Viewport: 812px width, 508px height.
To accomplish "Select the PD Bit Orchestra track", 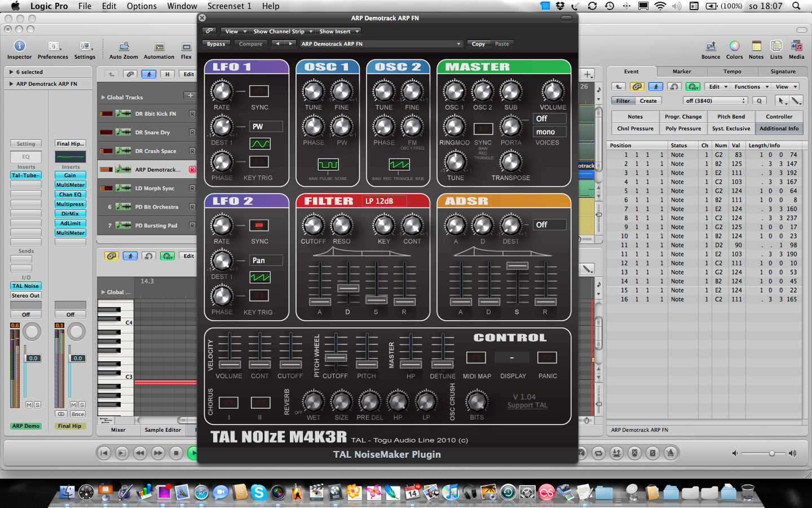I will [x=156, y=207].
